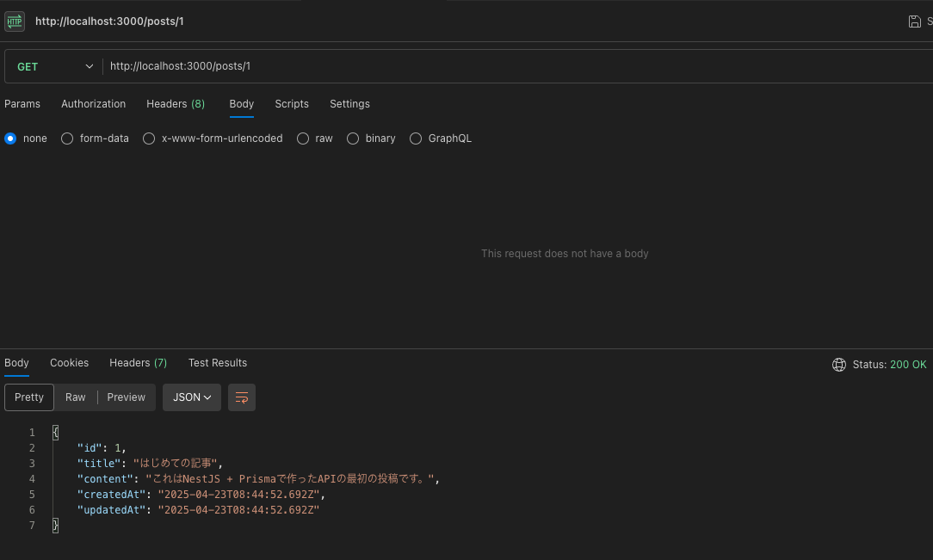933x560 pixels.
Task: Switch to the response Cookies tab
Action: pyautogui.click(x=69, y=363)
